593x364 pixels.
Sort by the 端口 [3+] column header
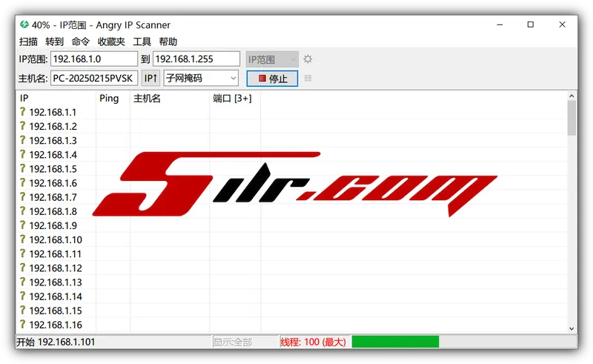pos(235,99)
